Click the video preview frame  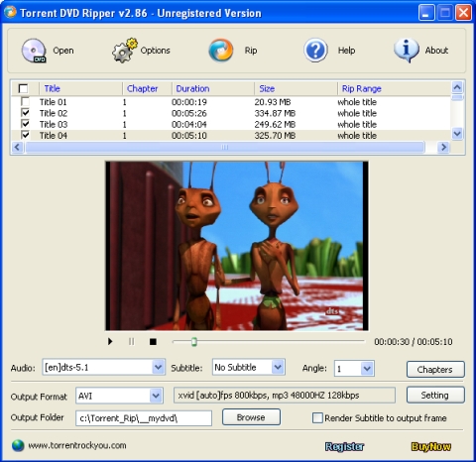tap(237, 246)
